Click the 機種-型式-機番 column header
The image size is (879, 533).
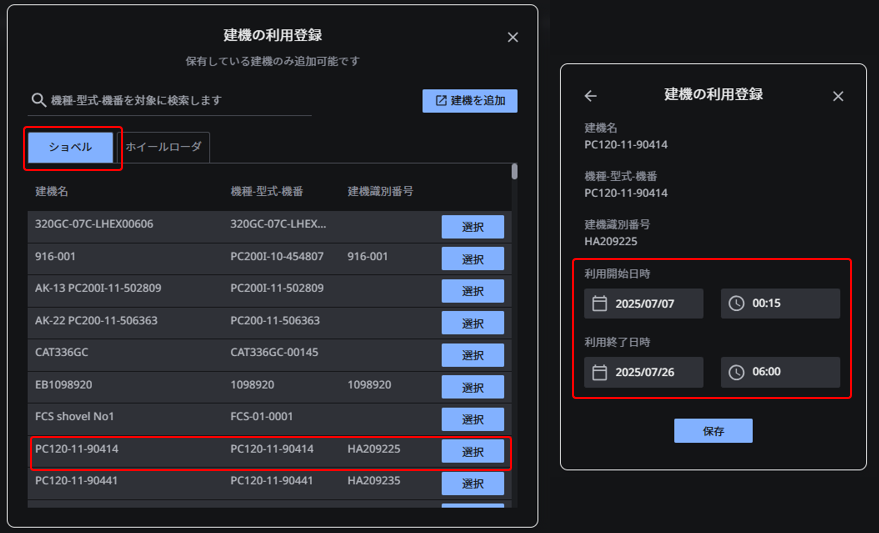(267, 192)
